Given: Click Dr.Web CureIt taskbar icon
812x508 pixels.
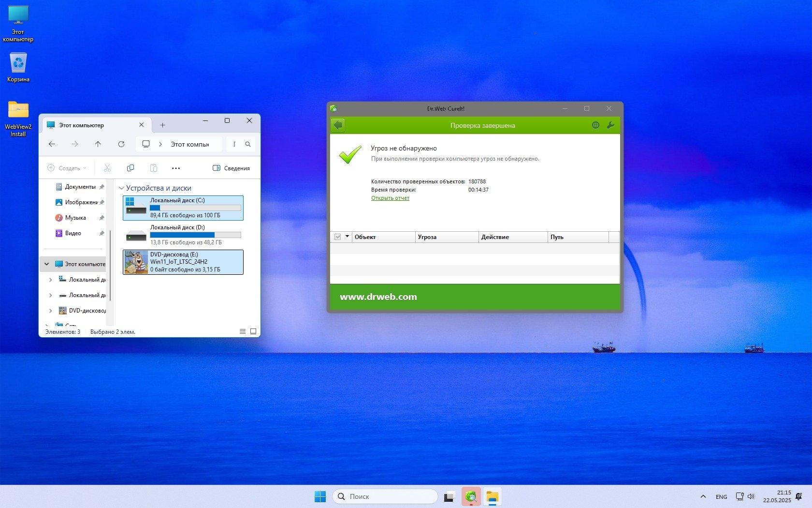Looking at the screenshot, I should [471, 496].
